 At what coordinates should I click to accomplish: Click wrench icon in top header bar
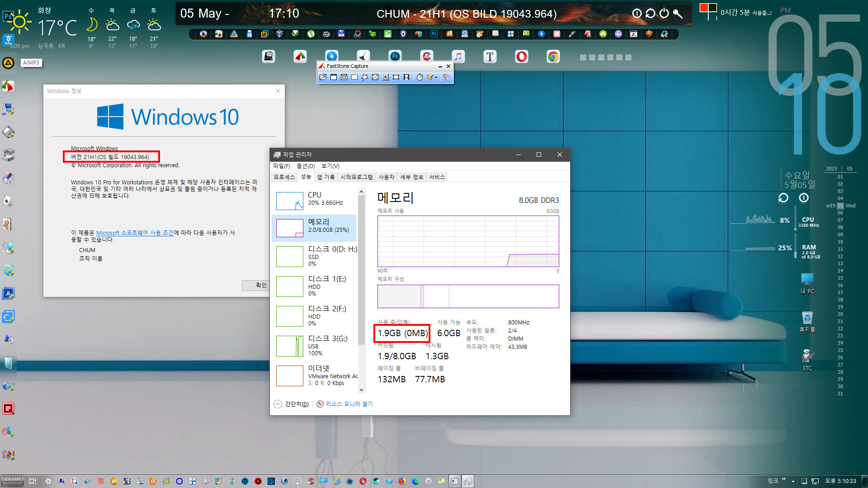coord(677,13)
